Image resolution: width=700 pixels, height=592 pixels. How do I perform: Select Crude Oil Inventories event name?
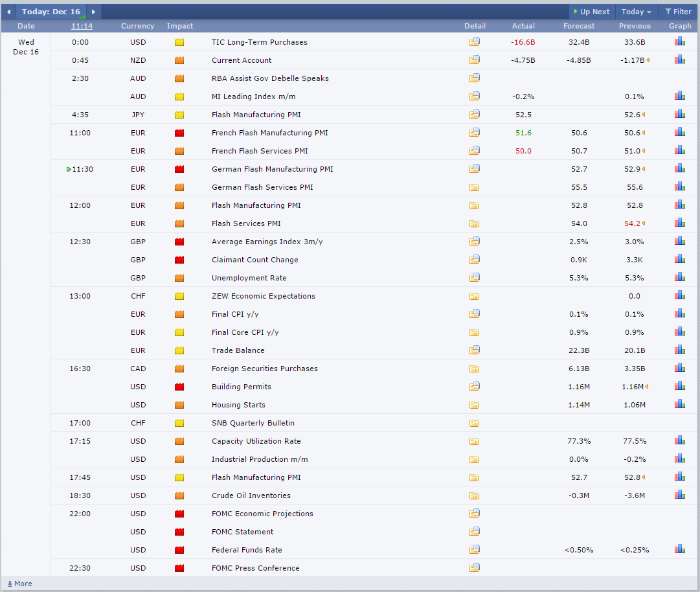(251, 495)
